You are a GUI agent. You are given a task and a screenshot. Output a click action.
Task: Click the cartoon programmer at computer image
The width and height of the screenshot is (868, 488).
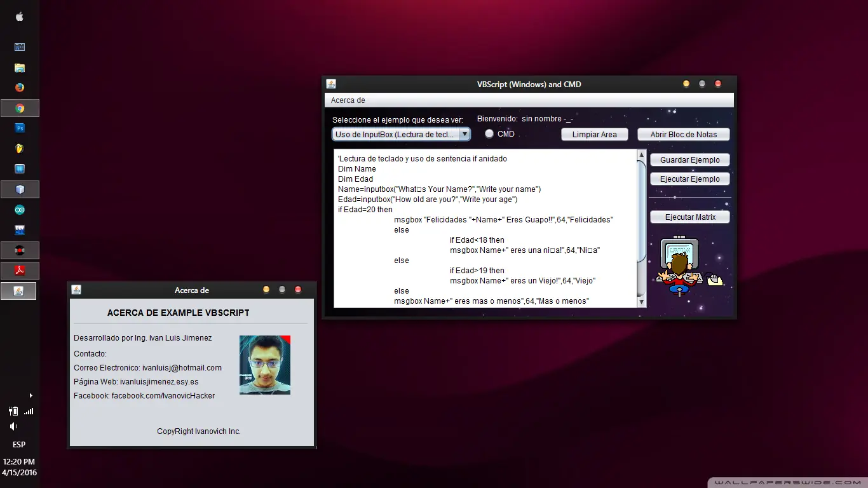689,267
